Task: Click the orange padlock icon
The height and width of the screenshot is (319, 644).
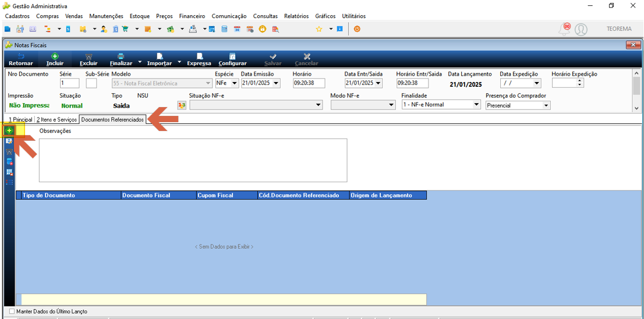Action: 263,29
